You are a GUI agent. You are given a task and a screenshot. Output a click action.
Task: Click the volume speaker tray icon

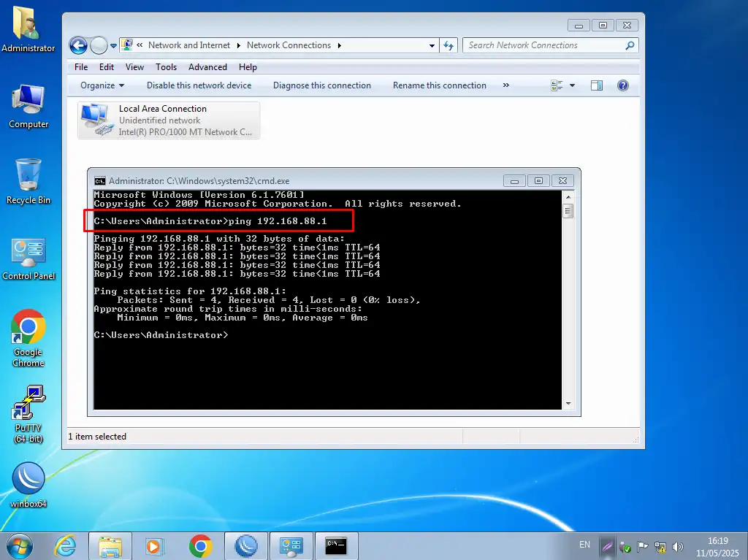pos(677,546)
